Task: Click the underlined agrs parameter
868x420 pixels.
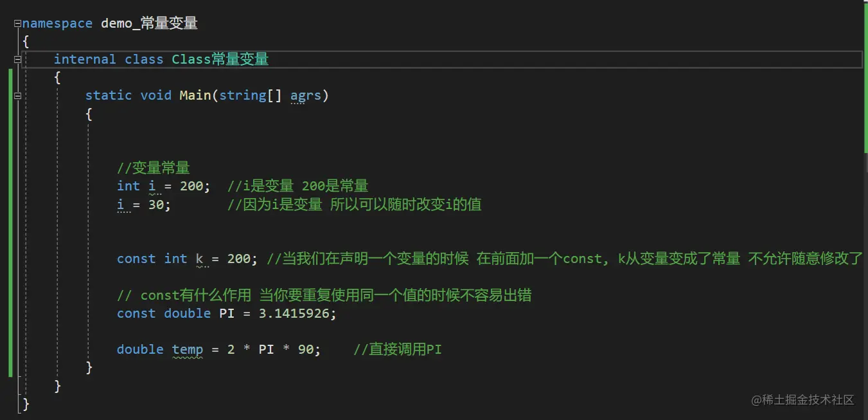Action: [305, 95]
